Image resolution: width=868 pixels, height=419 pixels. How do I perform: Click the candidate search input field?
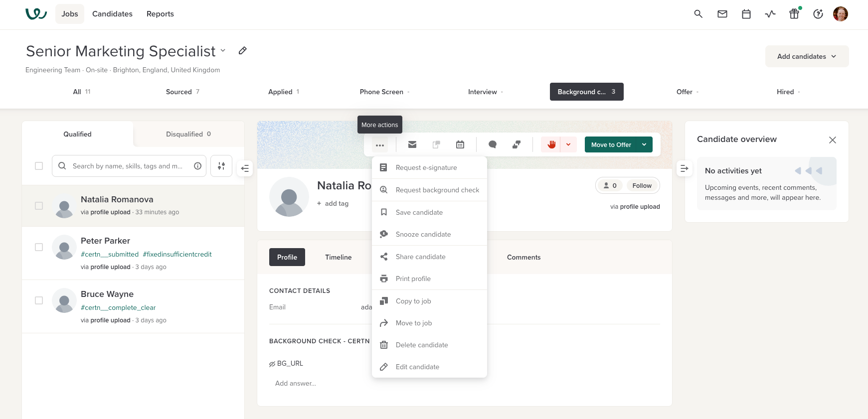pos(128,166)
